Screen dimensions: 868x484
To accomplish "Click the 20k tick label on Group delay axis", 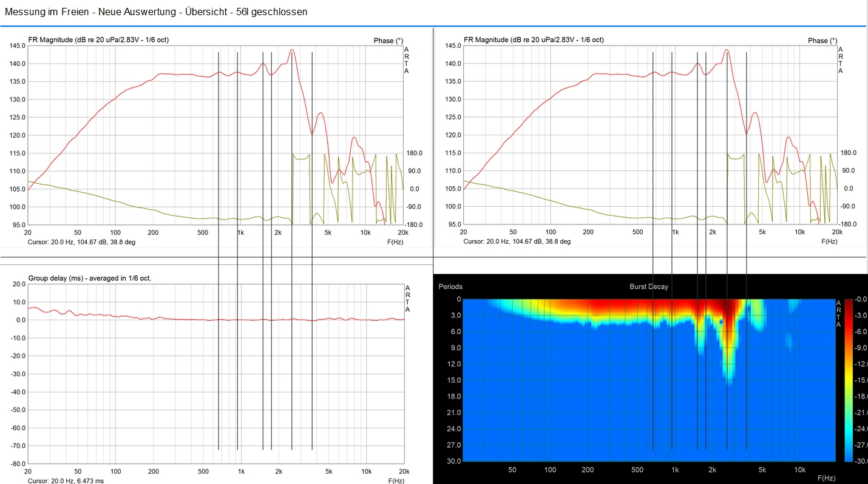I will pyautogui.click(x=402, y=471).
